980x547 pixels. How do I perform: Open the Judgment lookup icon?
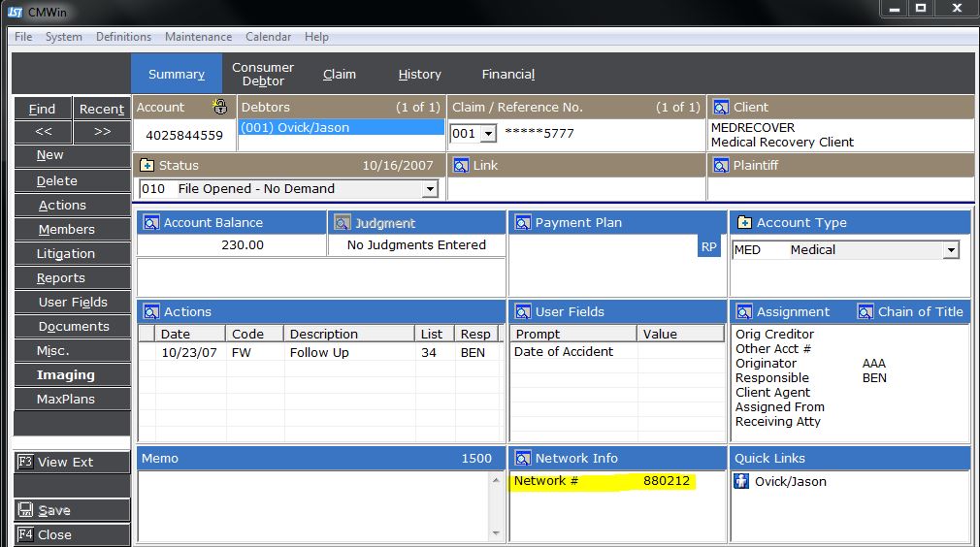coord(342,222)
